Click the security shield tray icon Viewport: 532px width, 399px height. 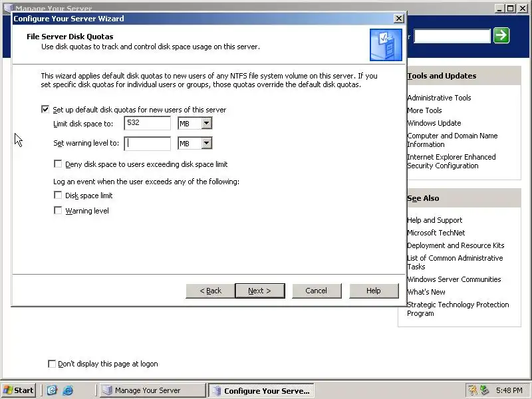472,390
